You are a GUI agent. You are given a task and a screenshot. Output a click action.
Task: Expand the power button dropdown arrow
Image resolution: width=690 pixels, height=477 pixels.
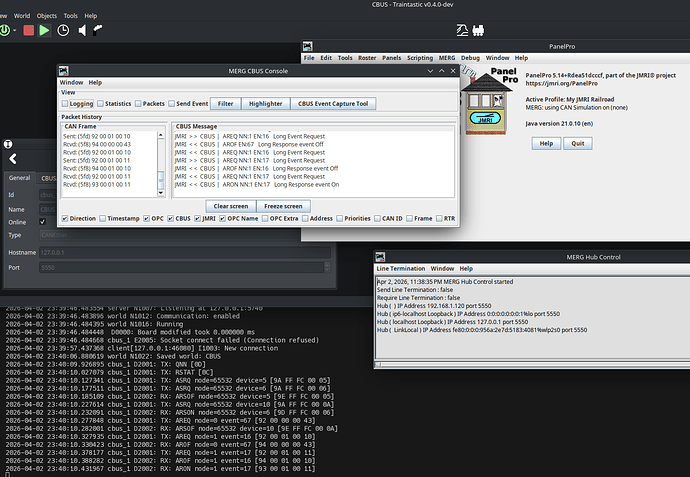tap(17, 30)
